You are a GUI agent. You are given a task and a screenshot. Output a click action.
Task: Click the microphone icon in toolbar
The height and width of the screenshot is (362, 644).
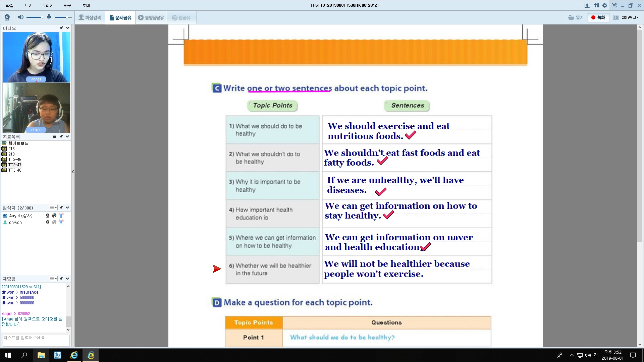pyautogui.click(x=49, y=17)
